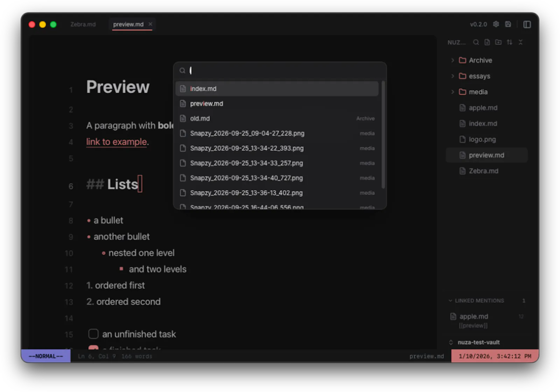The height and width of the screenshot is (392, 560).
Task: Click the date and time status item
Action: (x=495, y=356)
